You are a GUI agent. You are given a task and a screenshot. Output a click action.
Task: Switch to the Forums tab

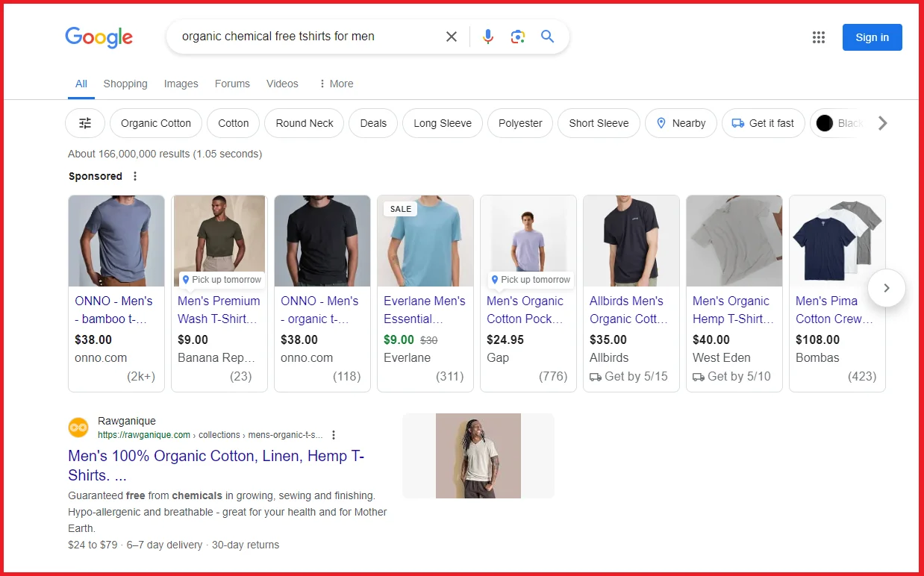(x=232, y=84)
